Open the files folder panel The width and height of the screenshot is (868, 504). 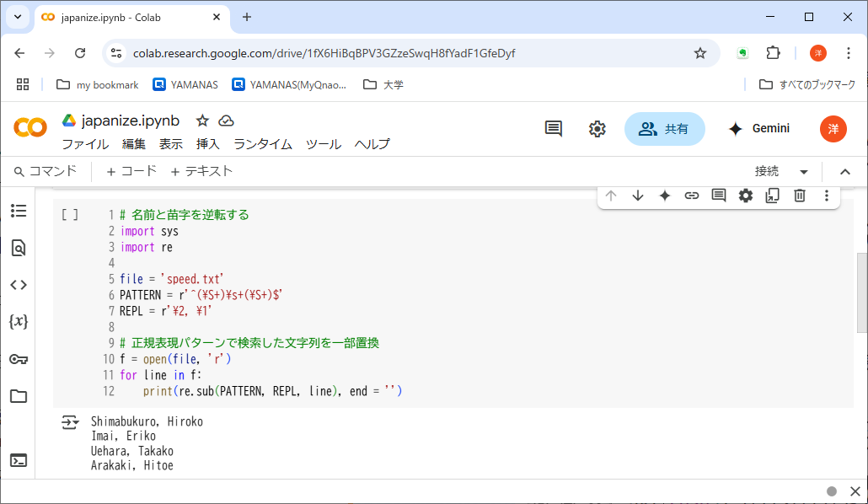19,396
